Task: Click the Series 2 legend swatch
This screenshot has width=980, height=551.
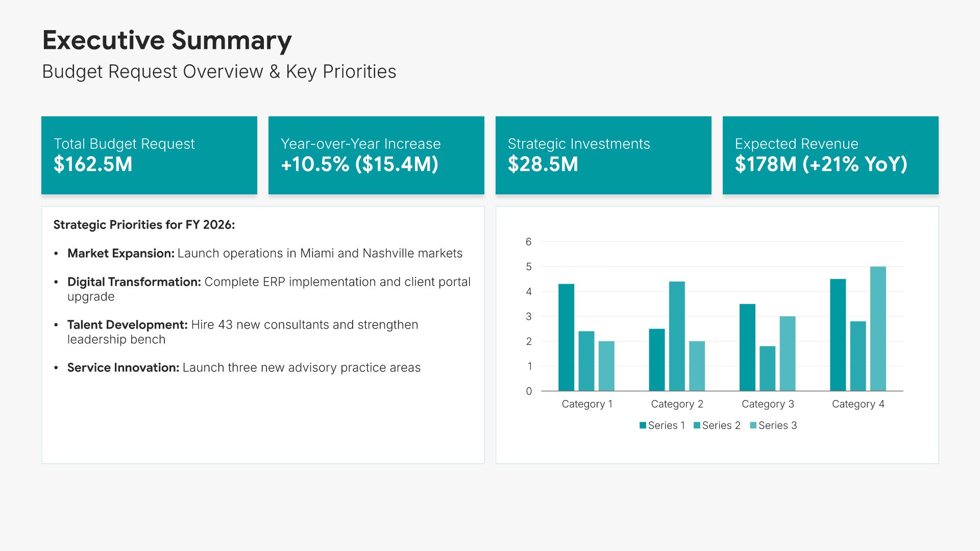Action: tap(697, 425)
